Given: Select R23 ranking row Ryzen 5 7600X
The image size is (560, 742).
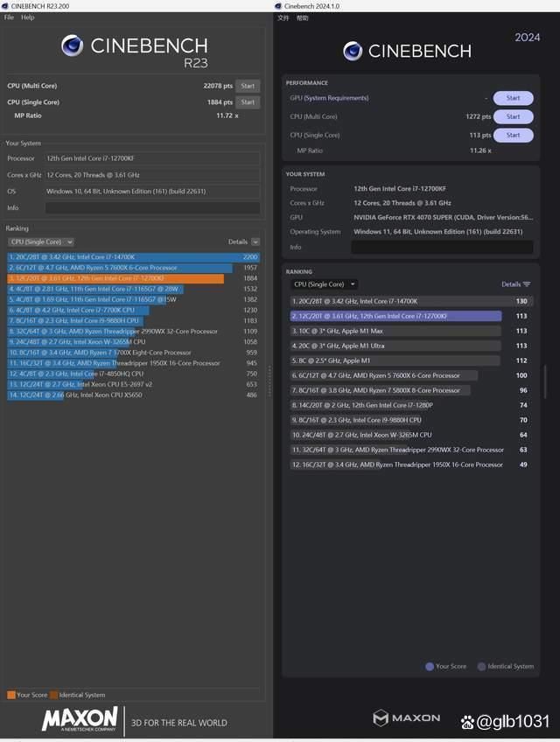Looking at the screenshot, I should [x=134, y=268].
